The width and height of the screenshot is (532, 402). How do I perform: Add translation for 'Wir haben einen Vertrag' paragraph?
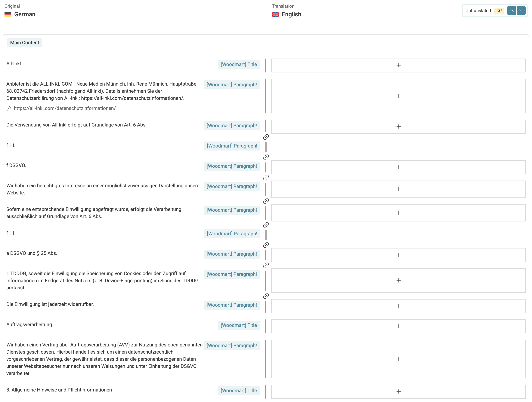tap(398, 359)
